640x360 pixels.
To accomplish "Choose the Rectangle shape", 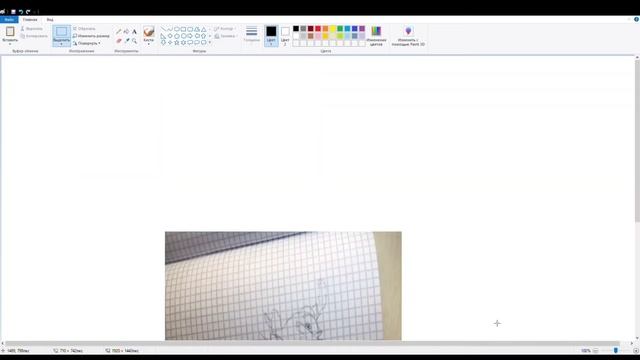I will point(183,29).
